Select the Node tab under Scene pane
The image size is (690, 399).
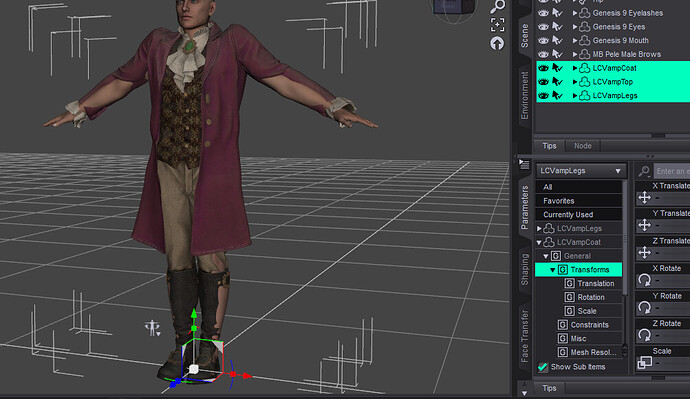(583, 146)
